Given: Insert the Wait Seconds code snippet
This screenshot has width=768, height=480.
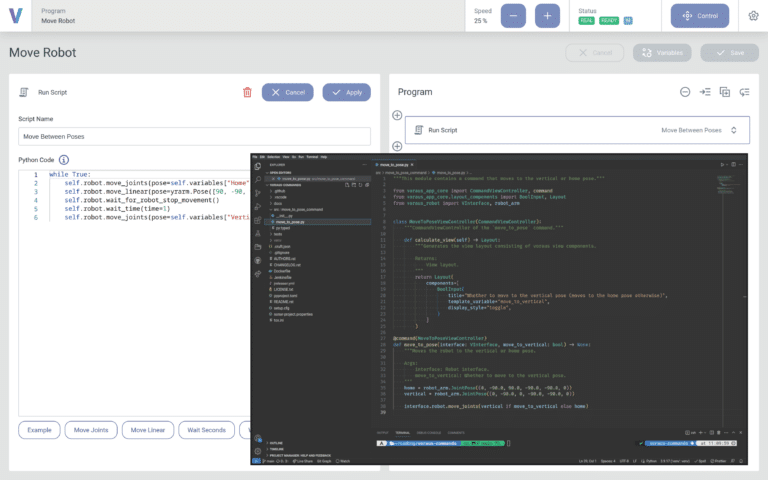Looking at the screenshot, I should [x=206, y=430].
